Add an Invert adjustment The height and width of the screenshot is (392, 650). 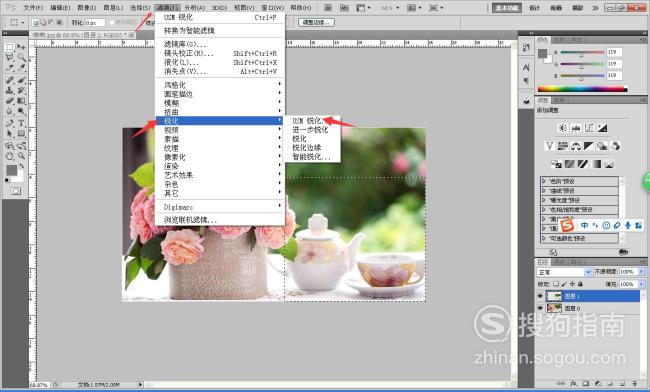click(x=556, y=164)
